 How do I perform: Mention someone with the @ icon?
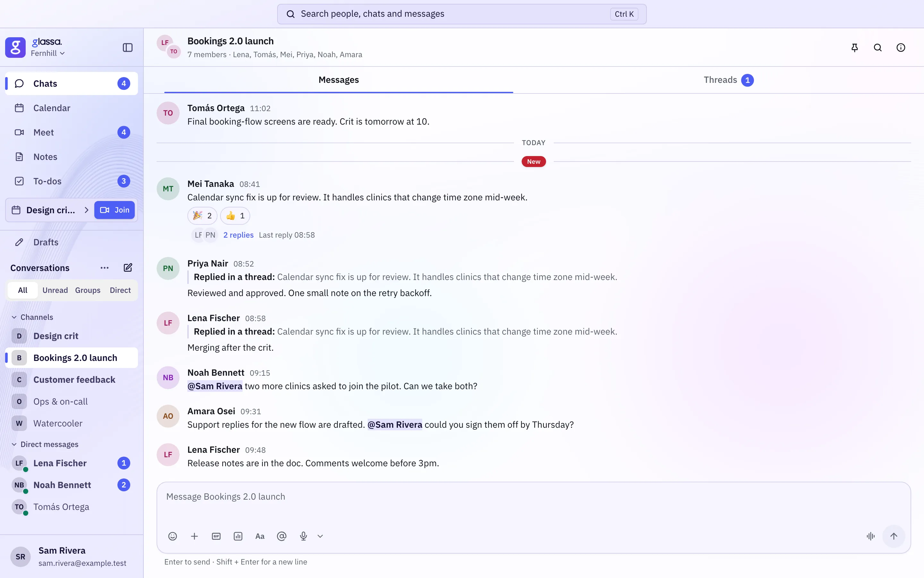(x=281, y=536)
